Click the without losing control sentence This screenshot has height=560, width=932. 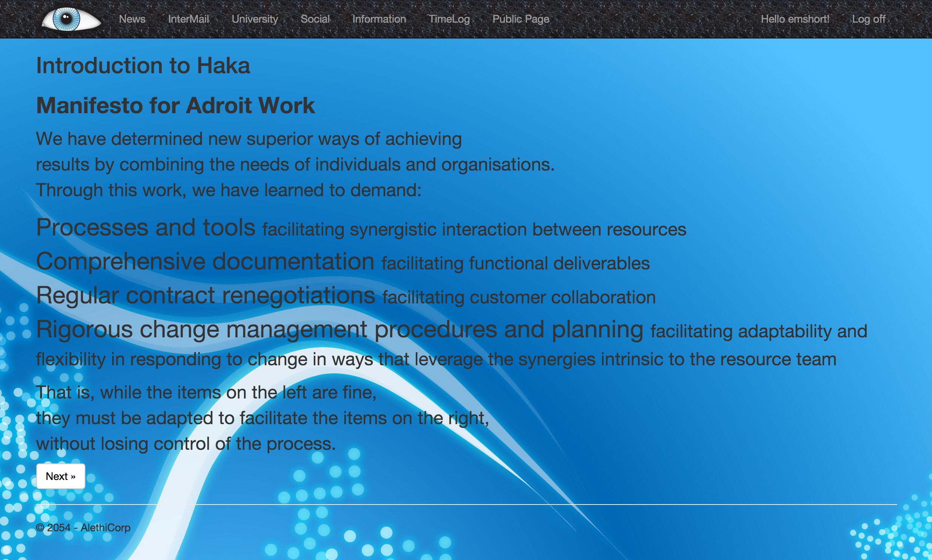pos(186,444)
